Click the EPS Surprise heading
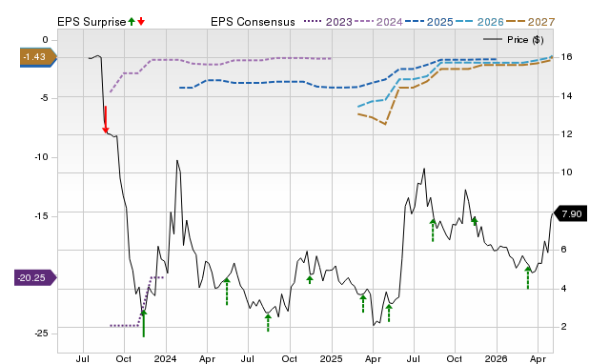Screen dimensions: 610x364 pyautogui.click(x=91, y=22)
